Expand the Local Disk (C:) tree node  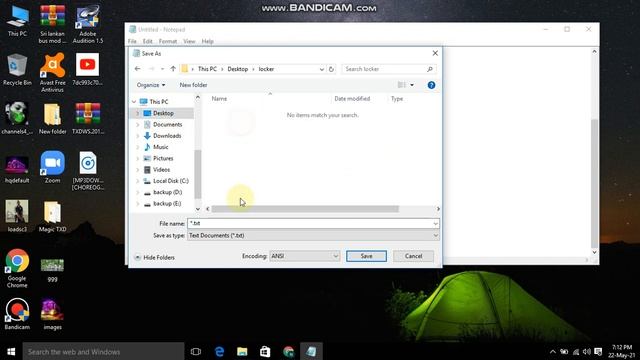tap(138, 181)
